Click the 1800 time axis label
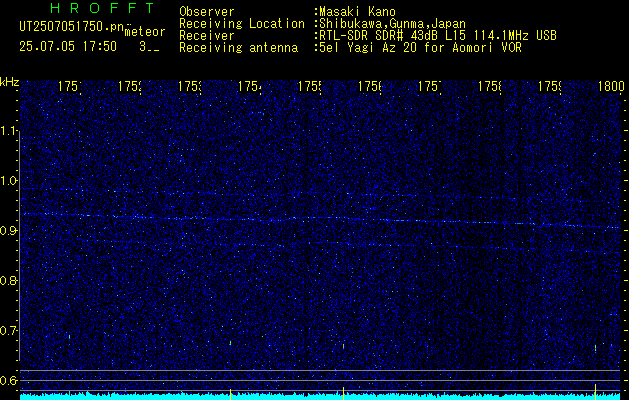Image resolution: width=629 pixels, height=400 pixels. point(611,86)
